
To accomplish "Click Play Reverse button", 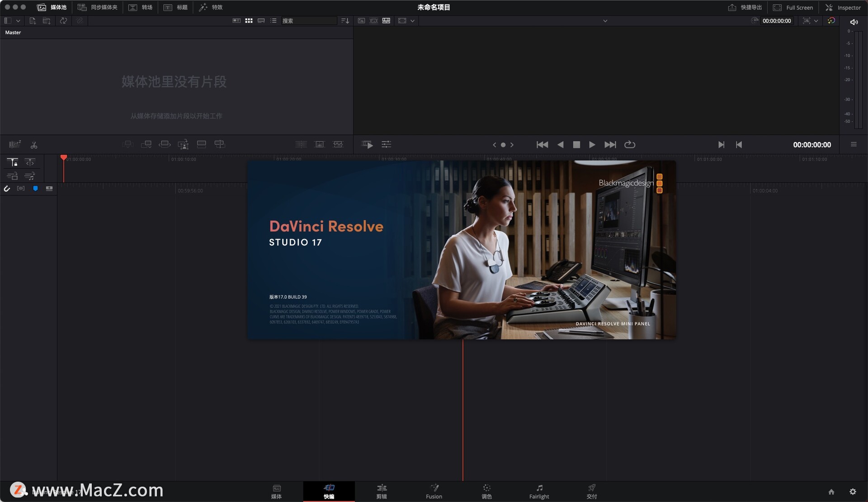I will pyautogui.click(x=561, y=145).
